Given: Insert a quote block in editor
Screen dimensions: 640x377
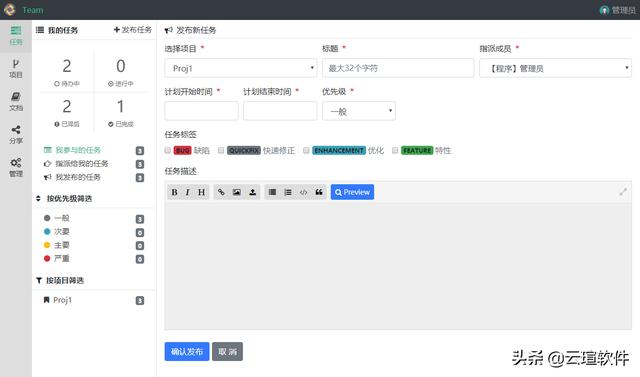Looking at the screenshot, I should [319, 192].
